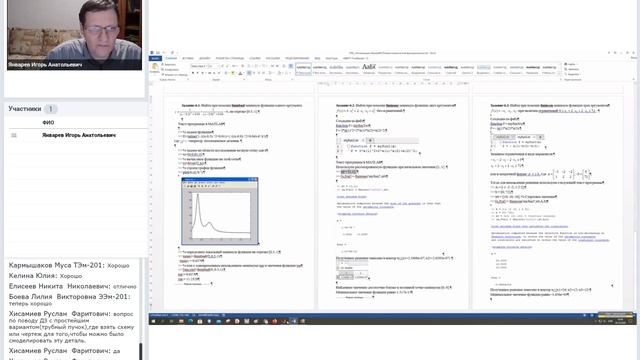Viewport: 640px width, 360px height.
Task: Toggle bold formatting in Word
Action: click(193, 73)
